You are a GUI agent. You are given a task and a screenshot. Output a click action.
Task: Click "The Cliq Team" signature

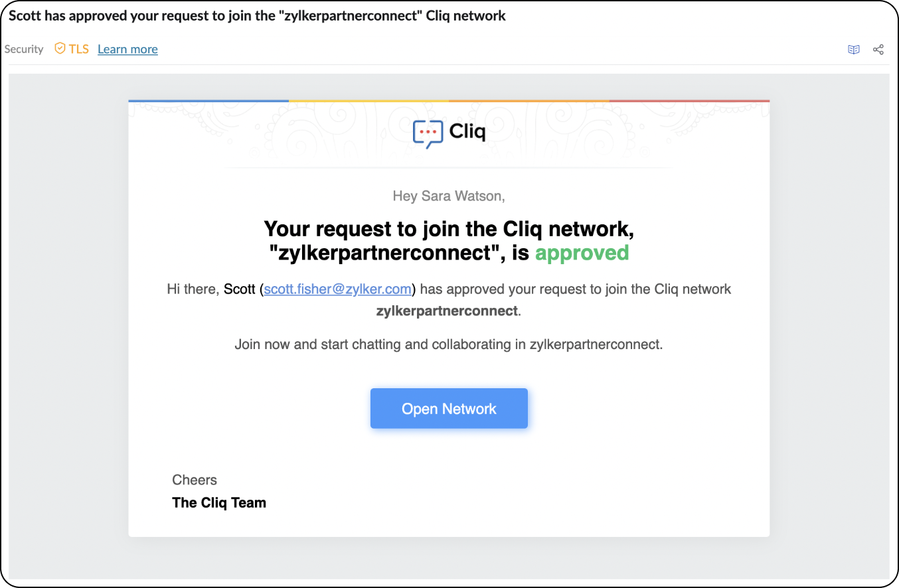coord(219,502)
